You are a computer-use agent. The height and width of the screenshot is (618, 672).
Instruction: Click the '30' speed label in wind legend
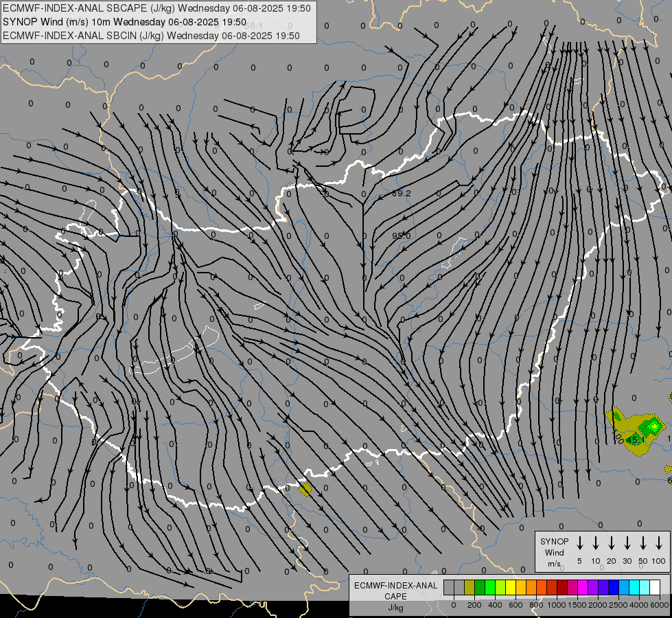click(627, 561)
